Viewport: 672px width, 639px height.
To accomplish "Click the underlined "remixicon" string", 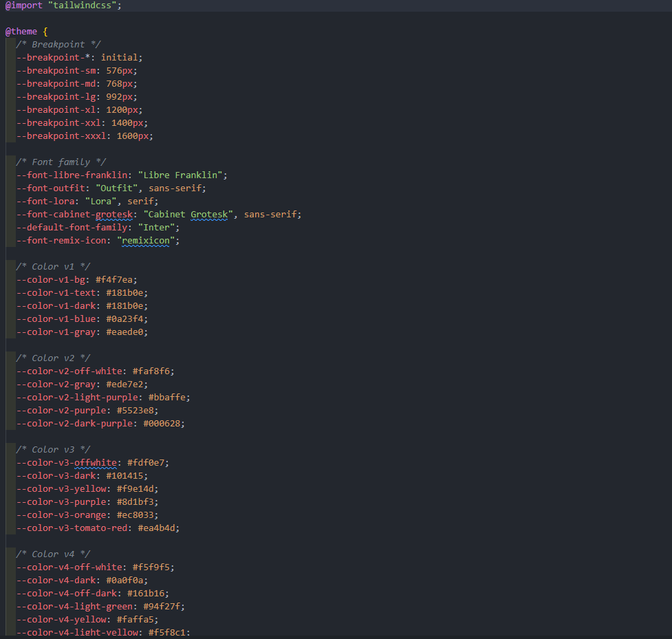I will click(145, 240).
